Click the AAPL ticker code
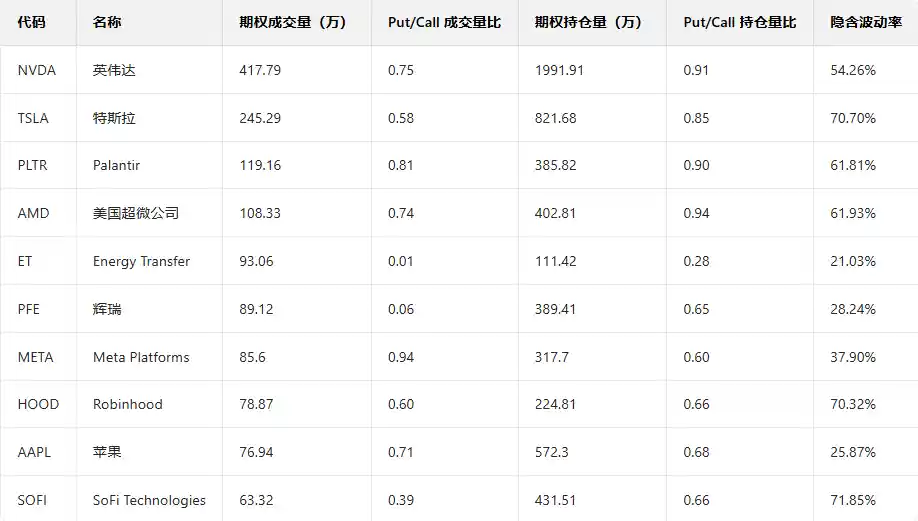918x521 pixels. 34,452
